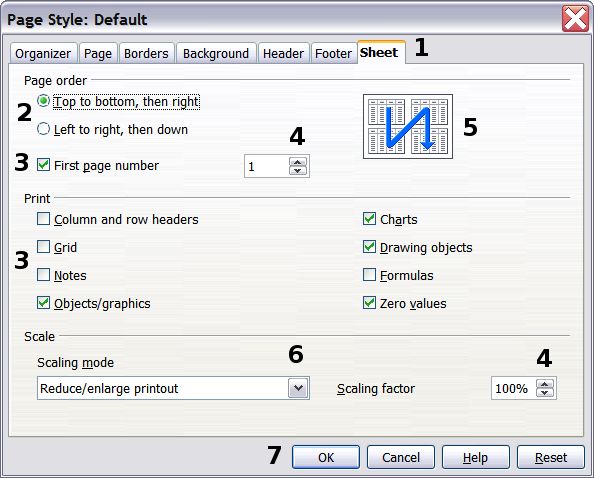Disable the First page number checkbox
Screen dimensions: 594x478
(44, 165)
